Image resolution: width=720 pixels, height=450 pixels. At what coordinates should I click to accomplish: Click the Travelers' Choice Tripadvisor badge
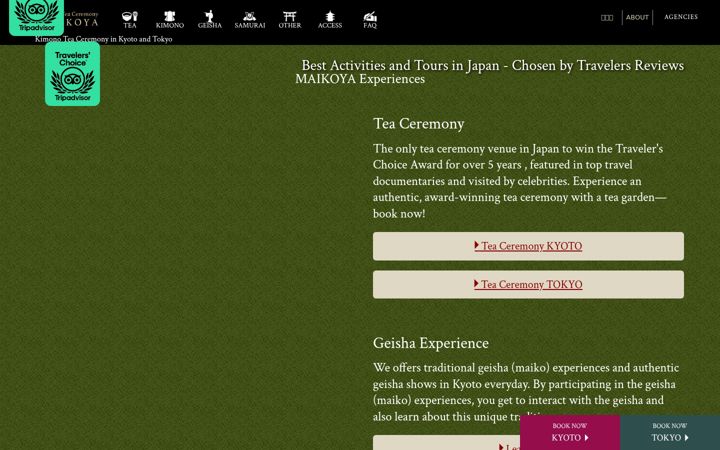click(x=73, y=74)
